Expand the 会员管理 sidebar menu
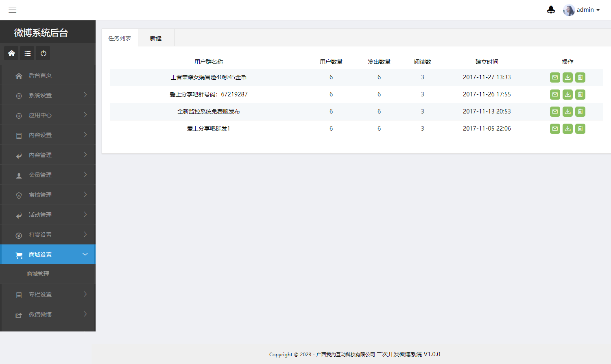The image size is (611, 364). point(48,175)
